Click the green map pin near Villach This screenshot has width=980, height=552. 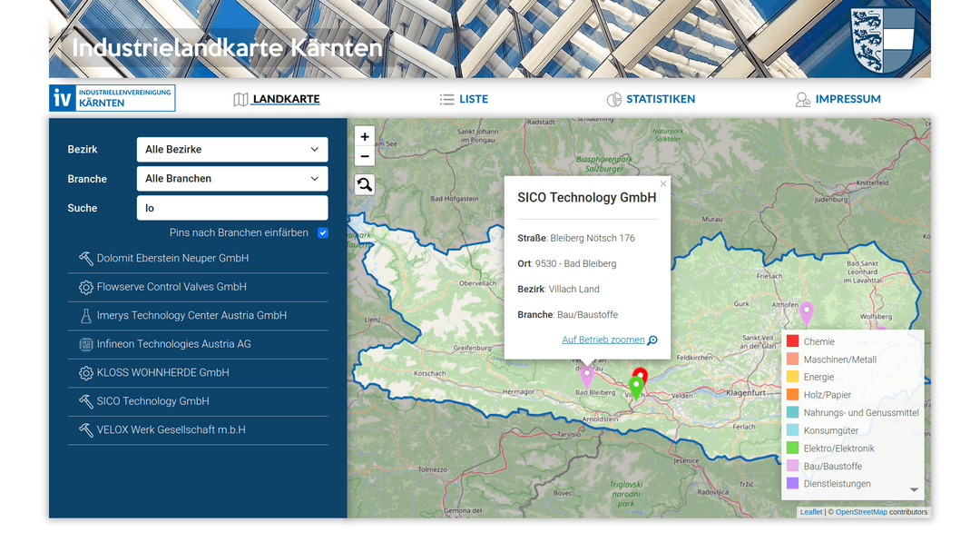(x=635, y=388)
